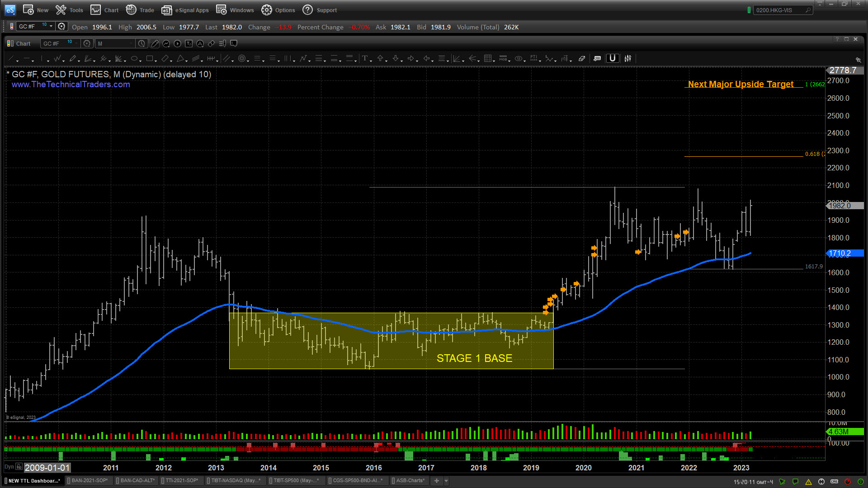The width and height of the screenshot is (868, 488).
Task: Select the rectangle drawing tool
Action: coord(150,58)
